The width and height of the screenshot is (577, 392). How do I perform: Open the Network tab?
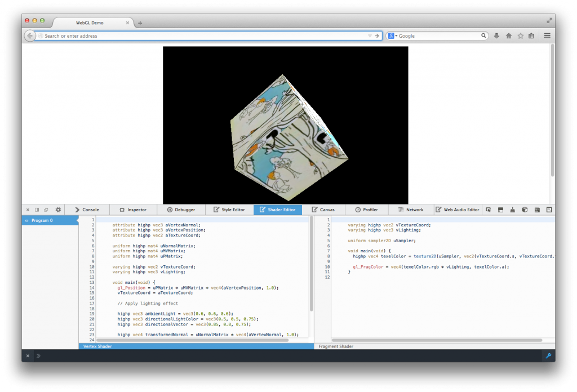(411, 210)
